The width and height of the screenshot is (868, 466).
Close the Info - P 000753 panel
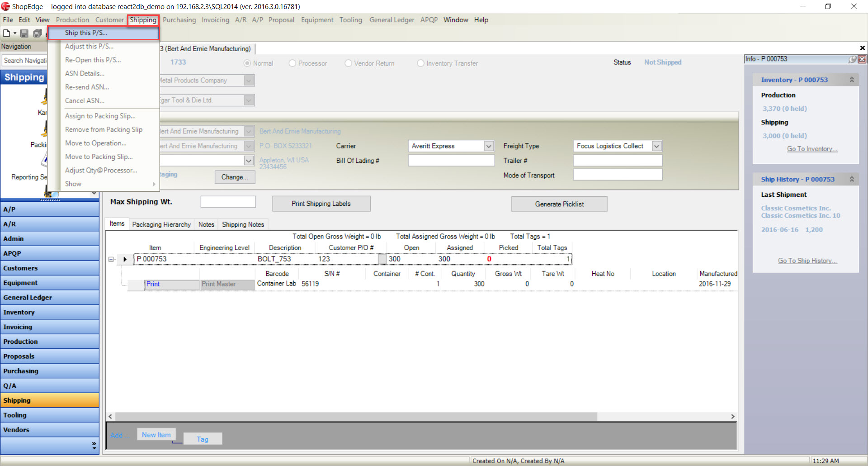(x=862, y=59)
